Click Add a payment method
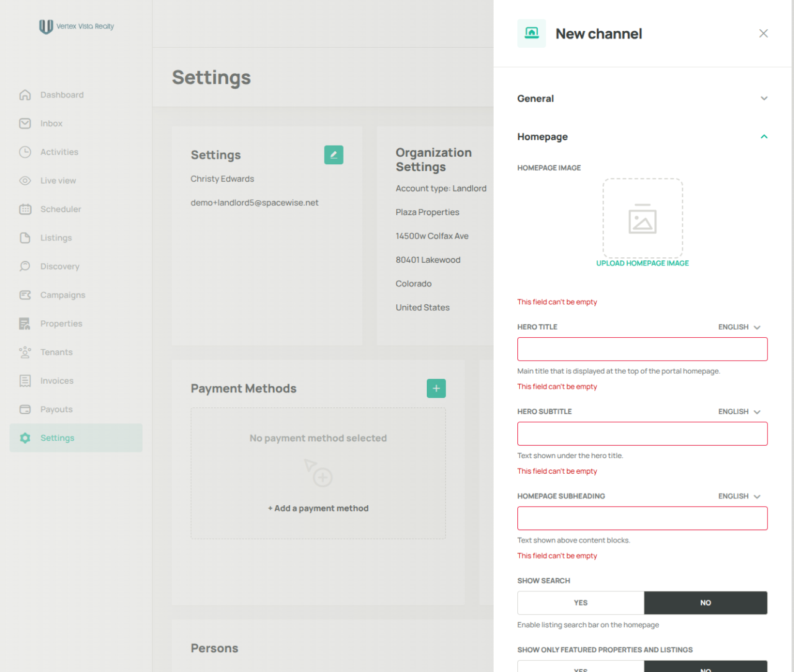This screenshot has width=794, height=672. click(x=318, y=508)
